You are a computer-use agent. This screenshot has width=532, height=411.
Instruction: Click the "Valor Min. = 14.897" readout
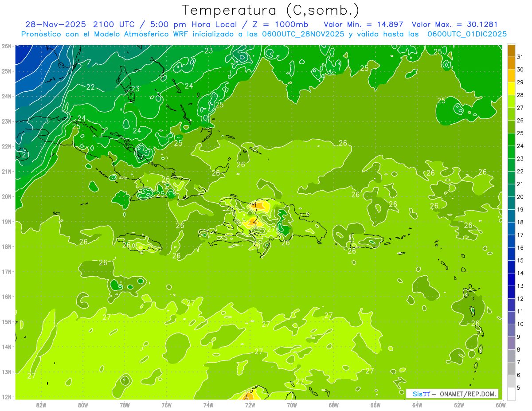364,24
